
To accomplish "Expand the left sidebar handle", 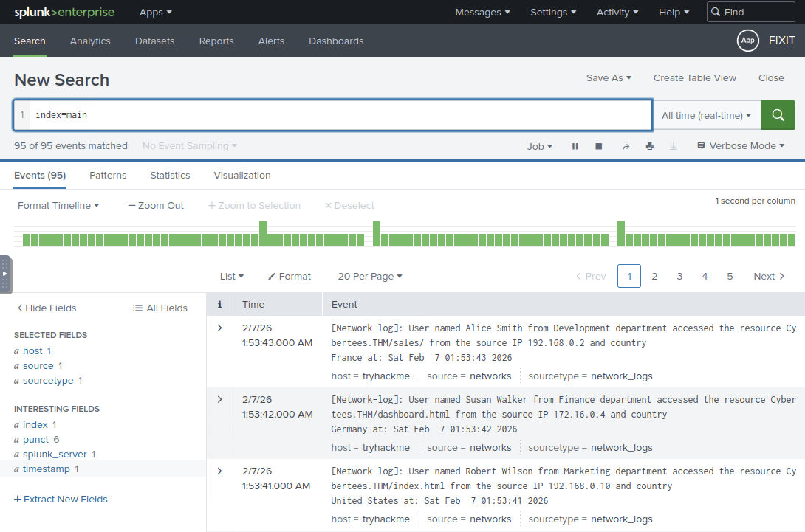I will point(5,274).
